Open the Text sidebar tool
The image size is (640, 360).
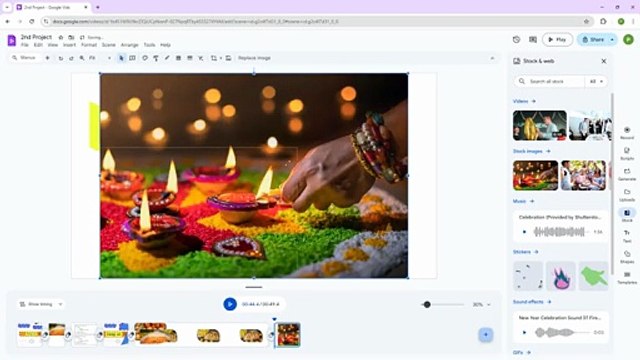pos(627,236)
